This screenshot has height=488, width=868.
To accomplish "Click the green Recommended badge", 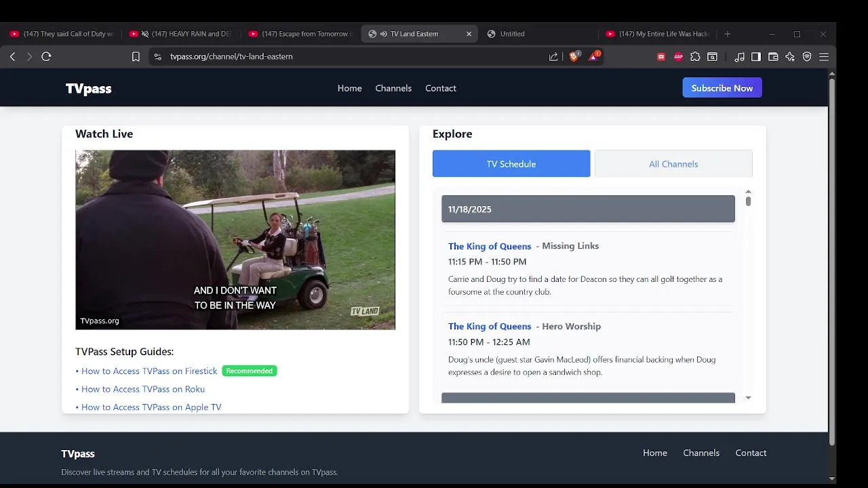I will (x=250, y=371).
